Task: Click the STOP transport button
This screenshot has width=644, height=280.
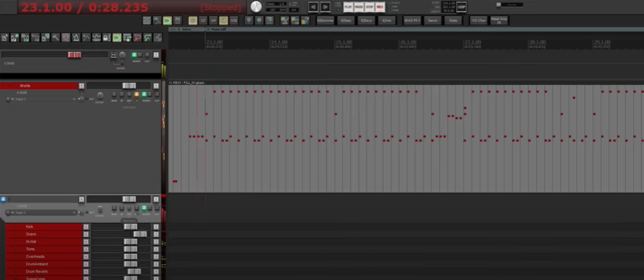Action: [x=370, y=7]
